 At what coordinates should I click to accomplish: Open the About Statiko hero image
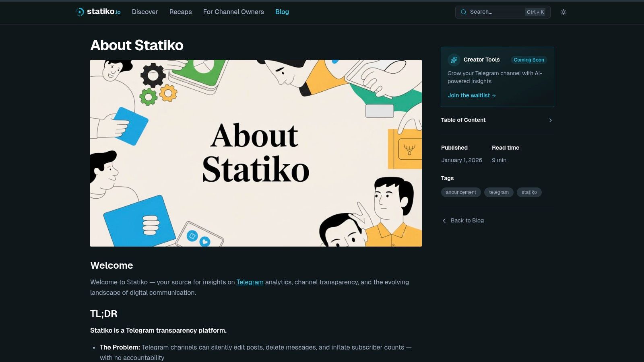pyautogui.click(x=256, y=153)
